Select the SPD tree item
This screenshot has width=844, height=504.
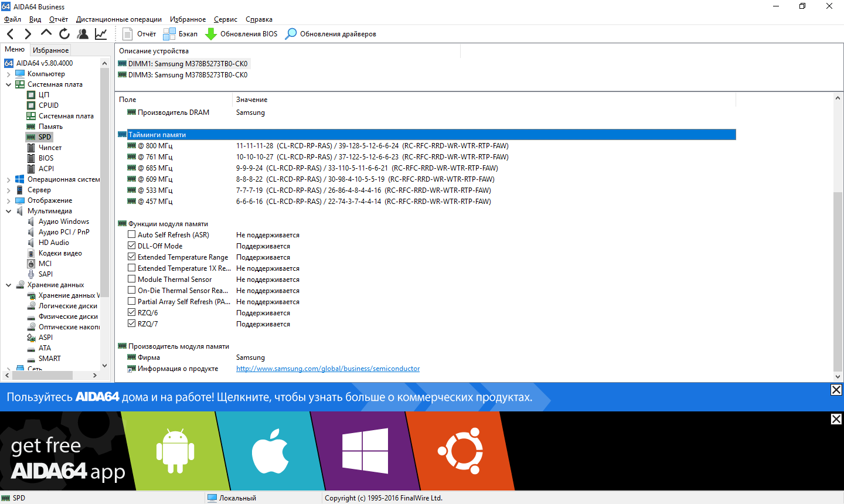tap(45, 137)
